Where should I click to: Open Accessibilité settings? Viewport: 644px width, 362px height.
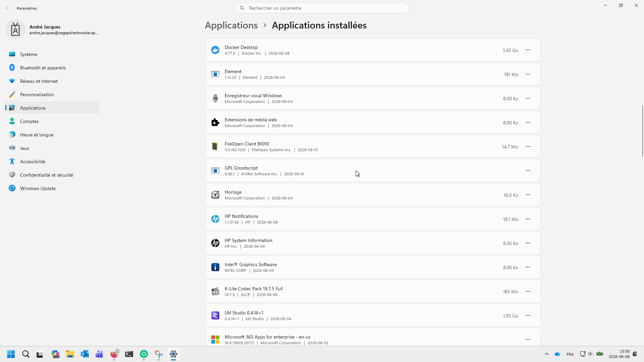52,162
